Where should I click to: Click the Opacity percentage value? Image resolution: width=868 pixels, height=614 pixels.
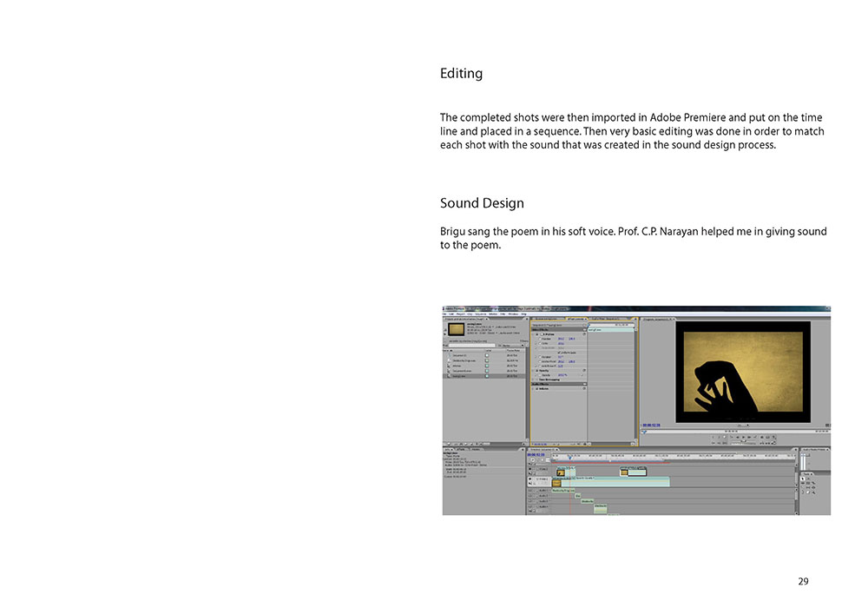562,375
